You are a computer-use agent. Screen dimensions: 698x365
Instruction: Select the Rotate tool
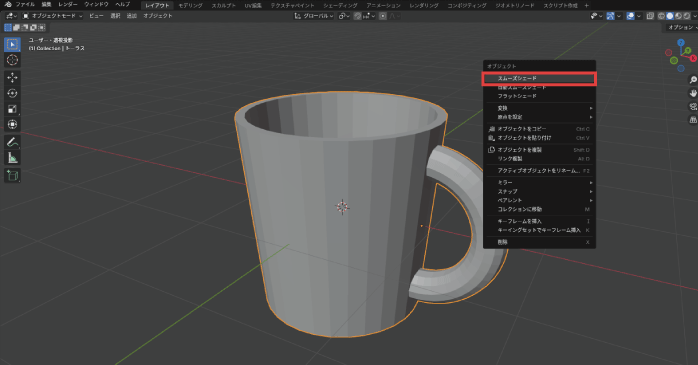click(12, 93)
